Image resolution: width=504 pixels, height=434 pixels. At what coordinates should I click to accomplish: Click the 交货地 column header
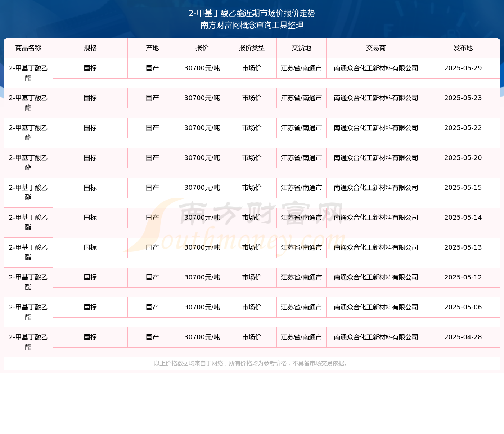(302, 48)
